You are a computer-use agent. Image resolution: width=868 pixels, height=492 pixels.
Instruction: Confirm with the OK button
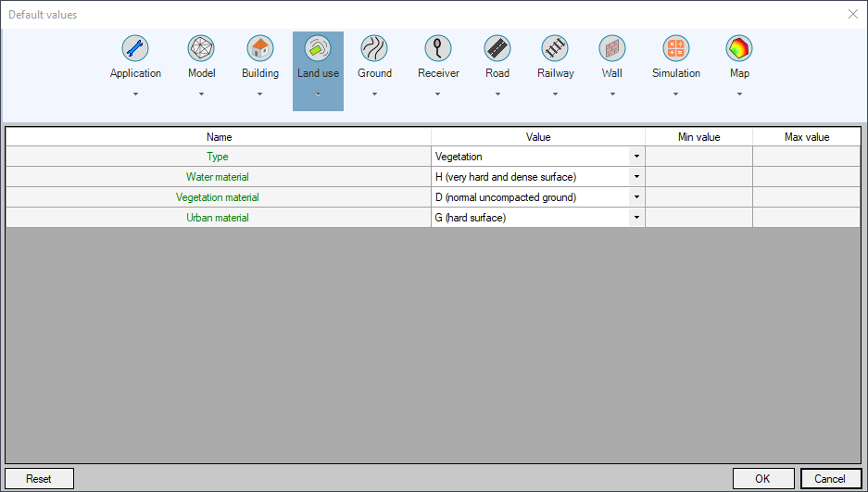pyautogui.click(x=762, y=479)
